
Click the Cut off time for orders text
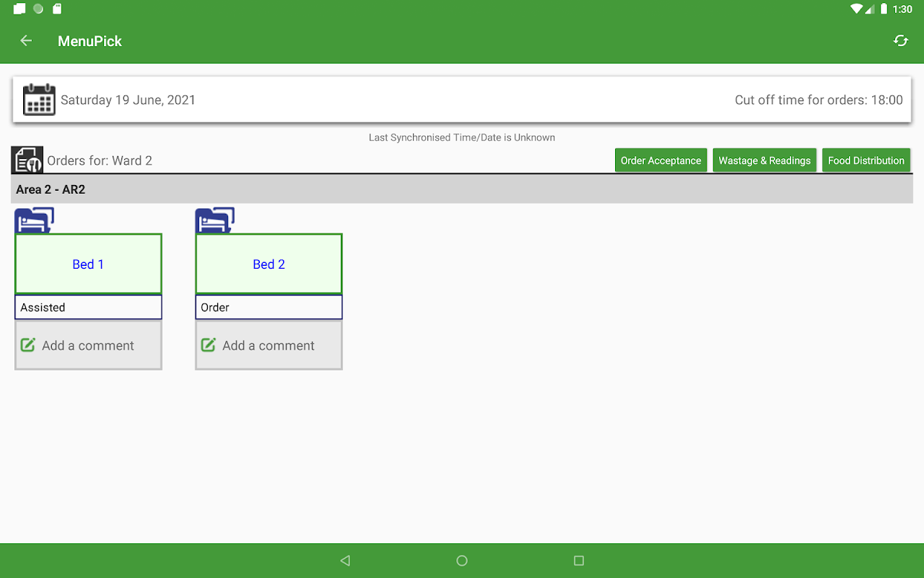pyautogui.click(x=819, y=100)
